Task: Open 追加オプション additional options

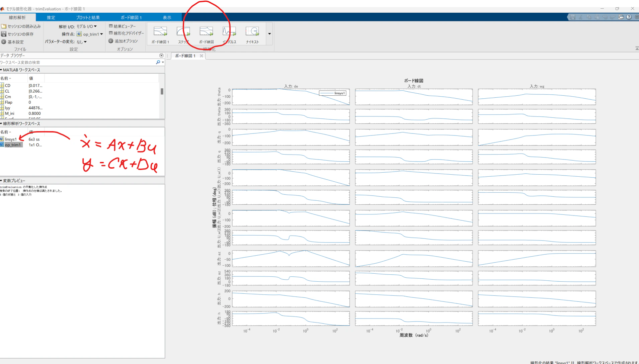Action: click(124, 41)
